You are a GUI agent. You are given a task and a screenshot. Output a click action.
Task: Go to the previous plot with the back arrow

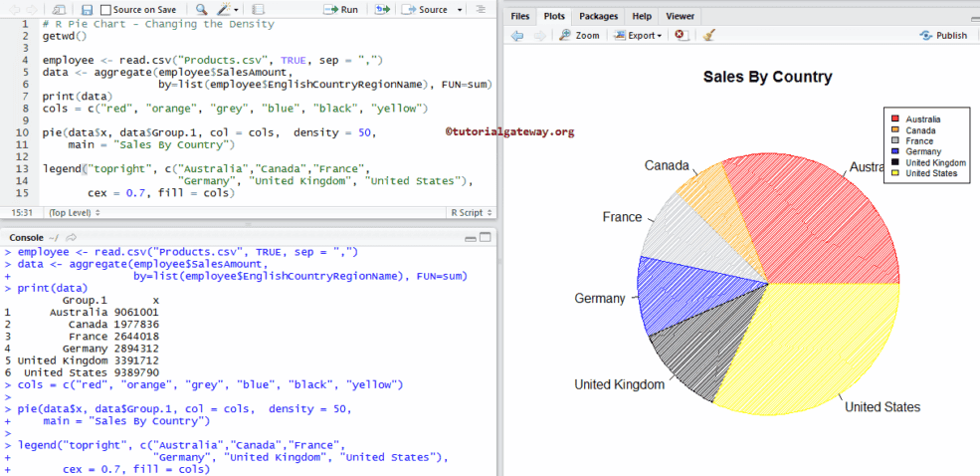517,35
